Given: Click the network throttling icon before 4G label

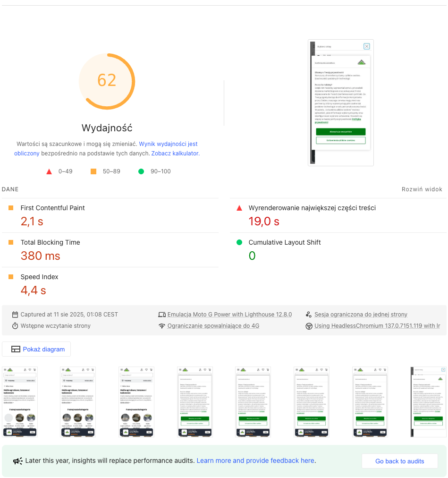Looking at the screenshot, I should (162, 326).
